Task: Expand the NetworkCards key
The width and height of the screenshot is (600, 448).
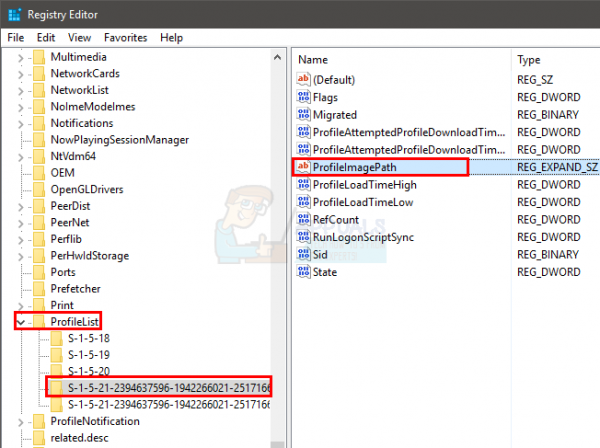Action: [x=21, y=75]
